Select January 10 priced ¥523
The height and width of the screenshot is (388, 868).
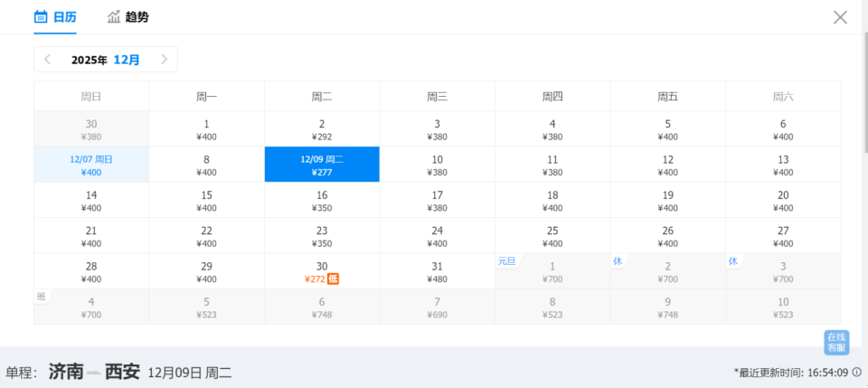[x=783, y=307]
